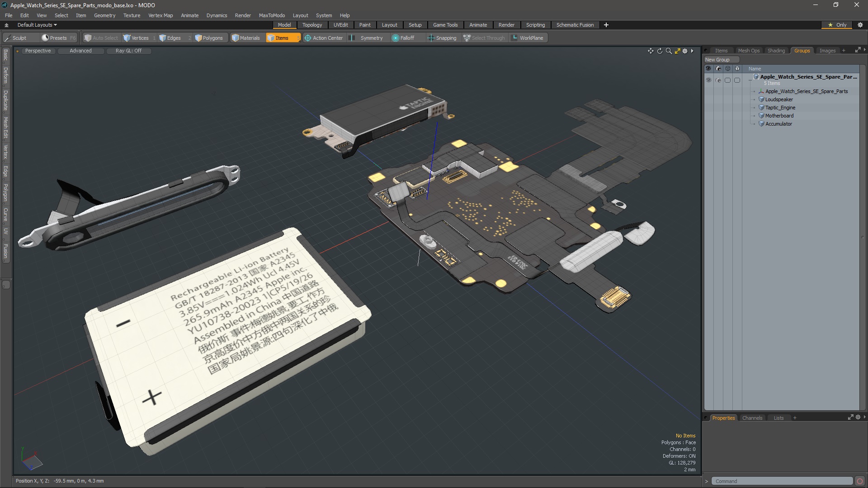Screen dimensions: 868x488
Task: Toggle the third column checkbox for the group
Action: [x=727, y=80]
